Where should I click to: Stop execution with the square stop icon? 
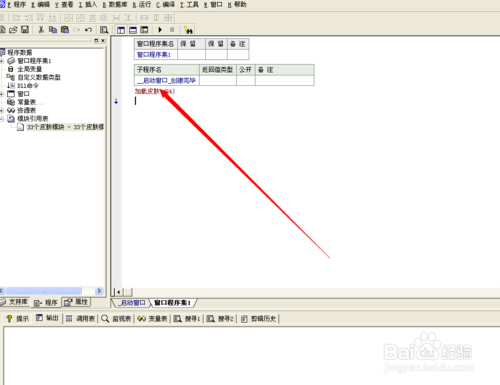click(172, 30)
